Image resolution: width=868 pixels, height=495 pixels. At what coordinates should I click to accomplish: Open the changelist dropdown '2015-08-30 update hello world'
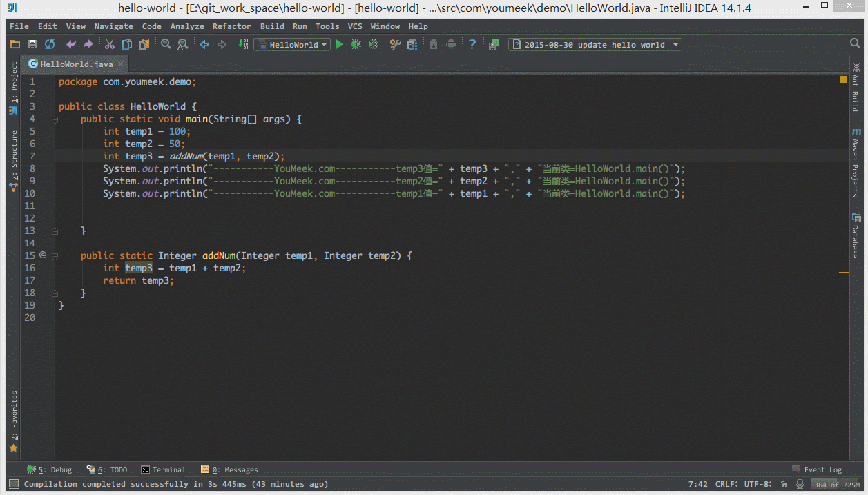[675, 43]
